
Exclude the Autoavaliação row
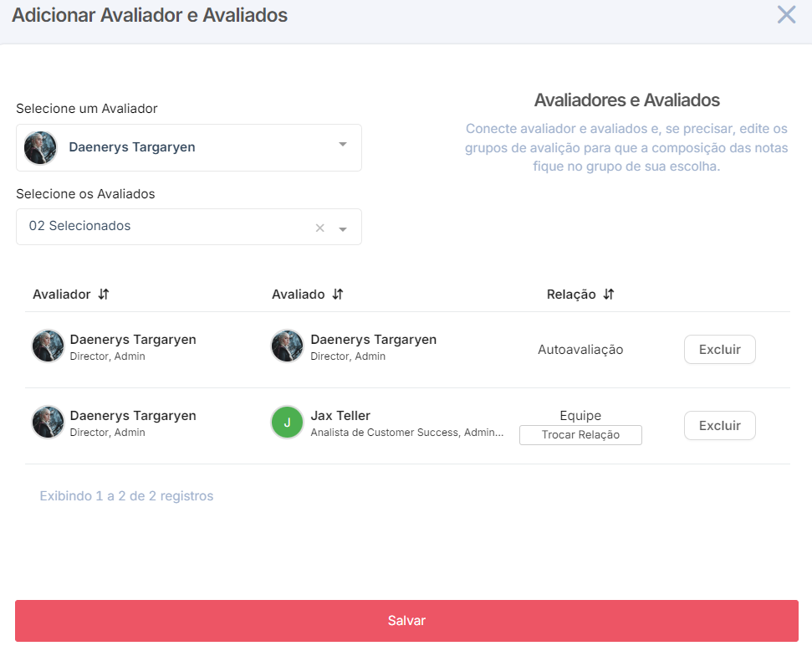click(x=719, y=349)
